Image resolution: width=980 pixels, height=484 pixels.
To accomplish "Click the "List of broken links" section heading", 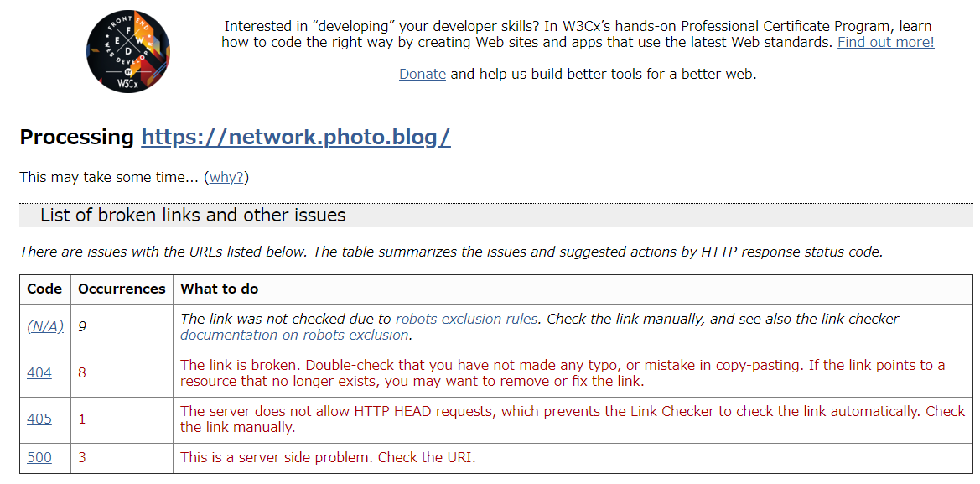I will (x=193, y=216).
